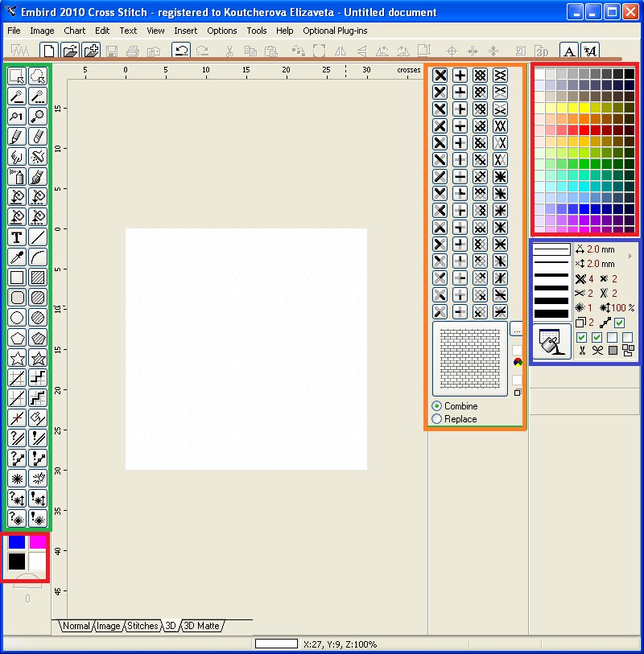
Task: Select the freehand lasso selection tool
Action: [x=38, y=76]
